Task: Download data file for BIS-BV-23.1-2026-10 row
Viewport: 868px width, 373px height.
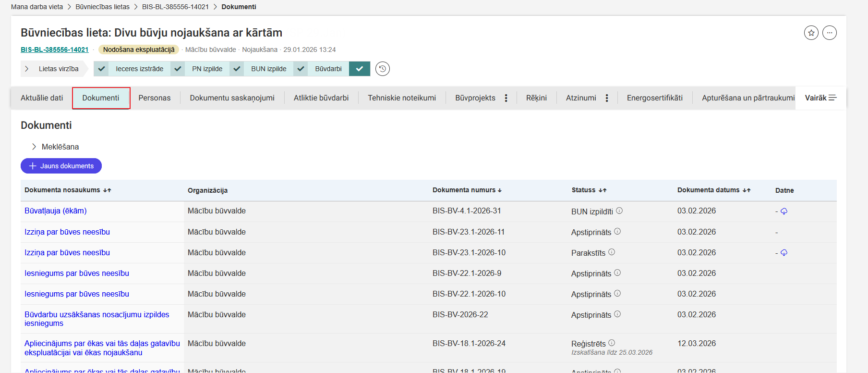Action: point(784,252)
